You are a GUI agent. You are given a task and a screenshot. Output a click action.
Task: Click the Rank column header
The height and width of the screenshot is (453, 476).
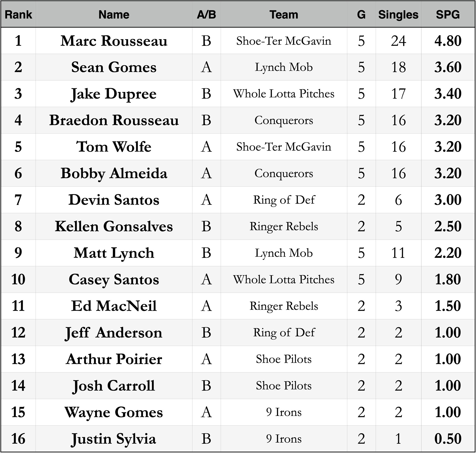click(18, 14)
